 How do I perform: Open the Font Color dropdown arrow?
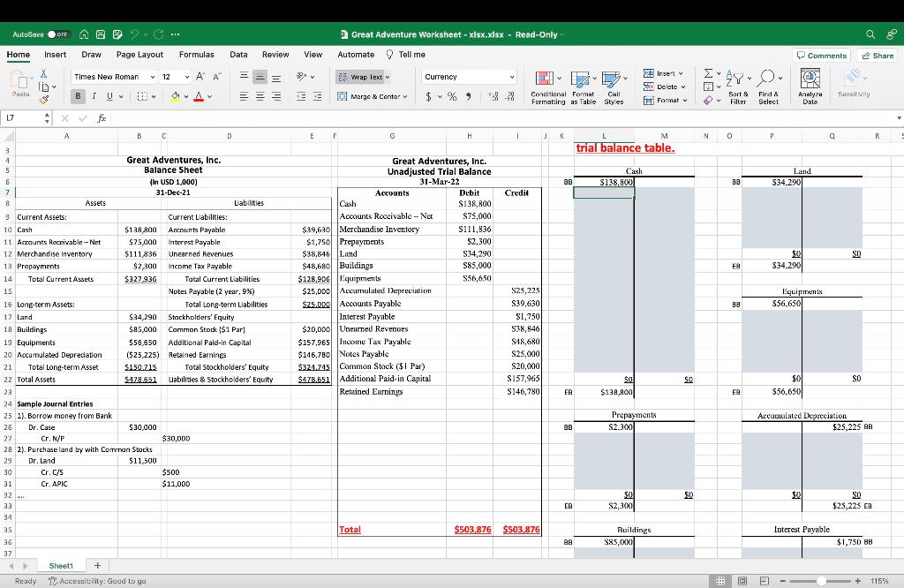point(209,96)
